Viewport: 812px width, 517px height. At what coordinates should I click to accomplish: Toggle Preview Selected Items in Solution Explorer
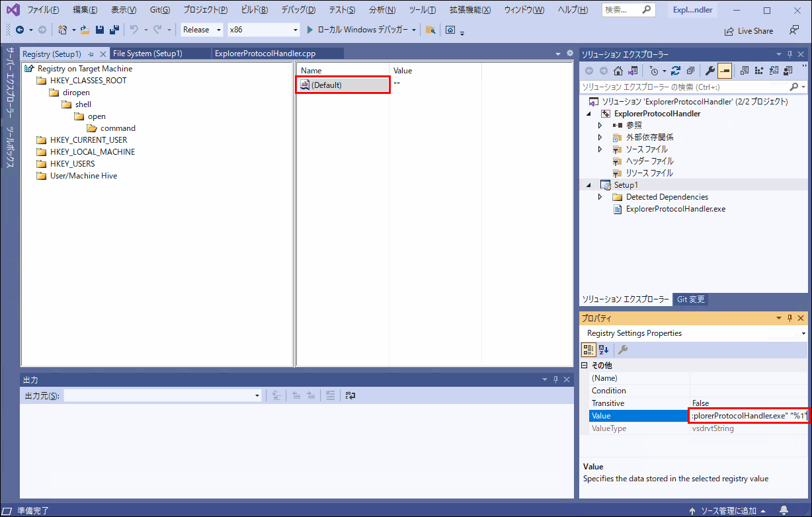pyautogui.click(x=725, y=71)
